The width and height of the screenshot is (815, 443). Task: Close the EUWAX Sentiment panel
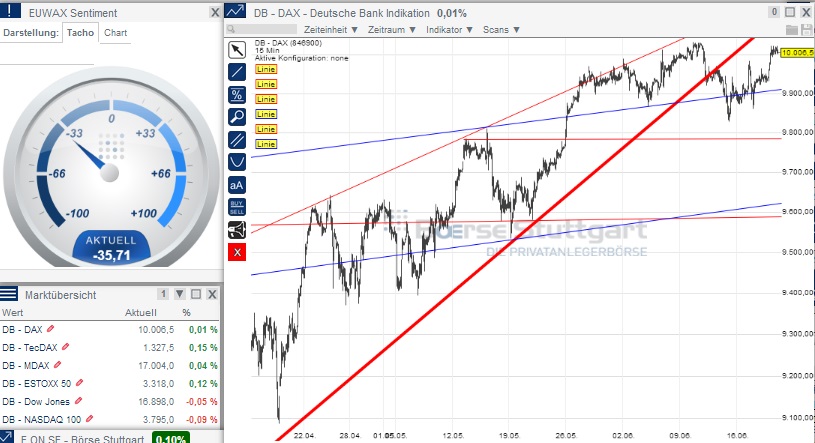click(215, 12)
